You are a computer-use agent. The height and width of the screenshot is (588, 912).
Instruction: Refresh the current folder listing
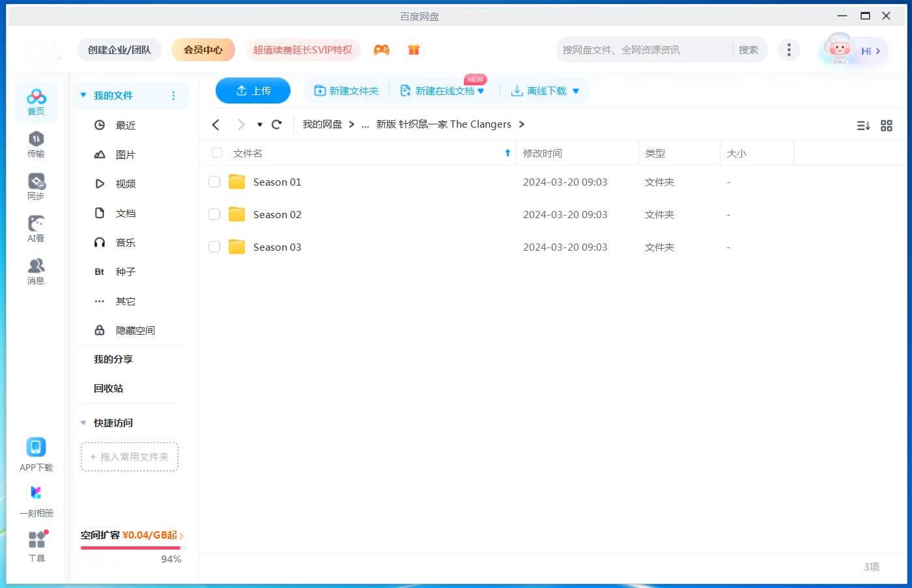click(277, 124)
